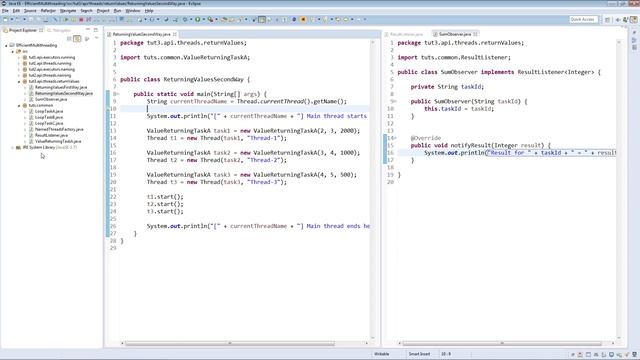Select the ResultListener.java editor tab
Screen dimensions: 640x360
(406, 34)
